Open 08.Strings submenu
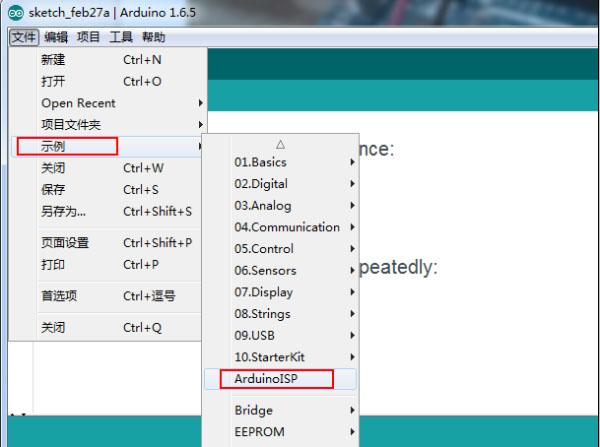The height and width of the screenshot is (447, 600). click(280, 314)
